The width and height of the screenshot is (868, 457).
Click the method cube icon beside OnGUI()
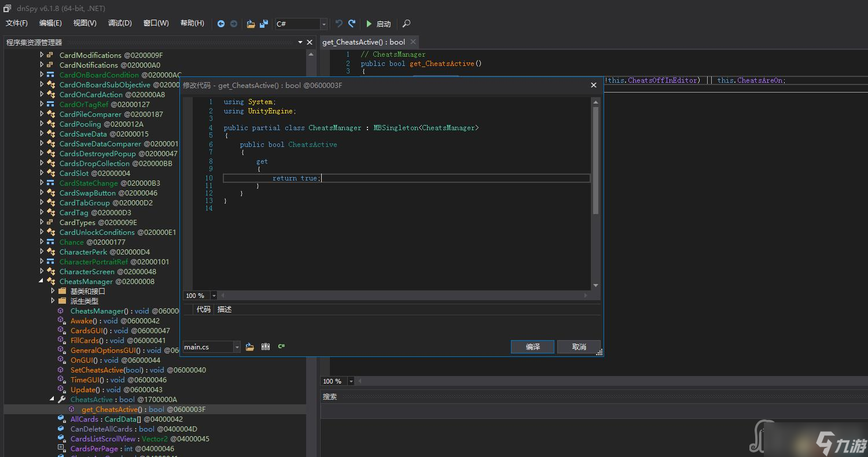[61, 360]
